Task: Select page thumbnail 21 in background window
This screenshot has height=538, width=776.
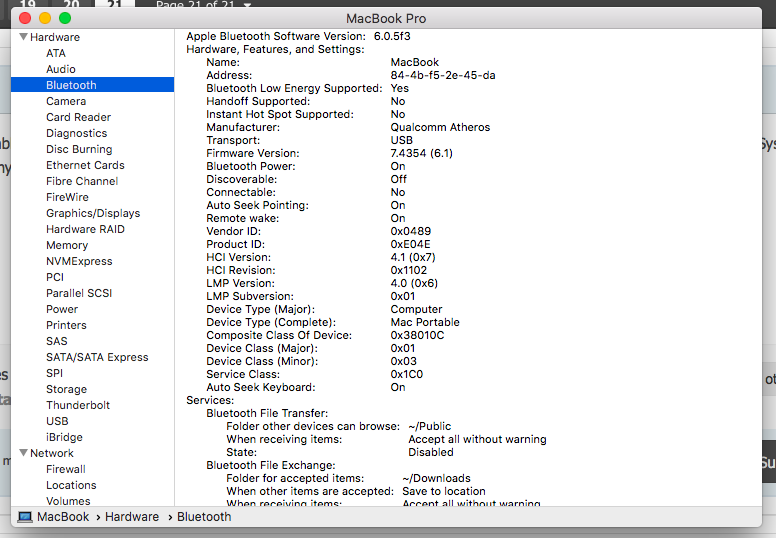Action: (114, 4)
